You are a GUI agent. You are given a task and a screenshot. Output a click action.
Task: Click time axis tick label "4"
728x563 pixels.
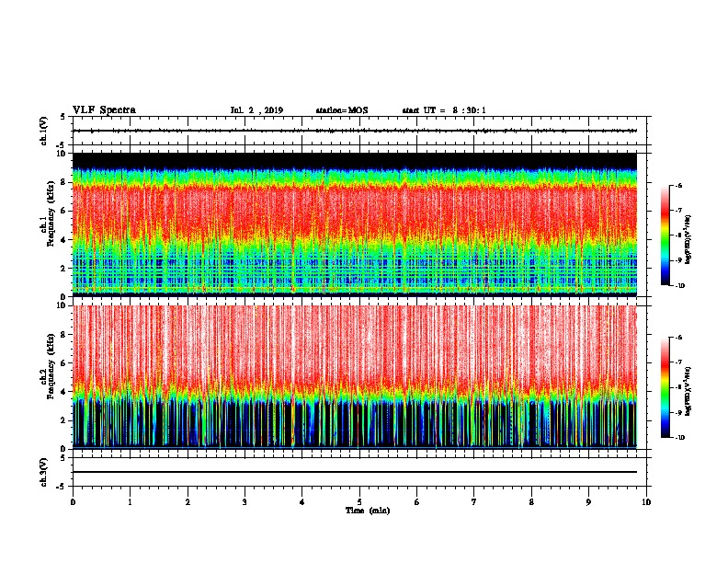point(302,502)
